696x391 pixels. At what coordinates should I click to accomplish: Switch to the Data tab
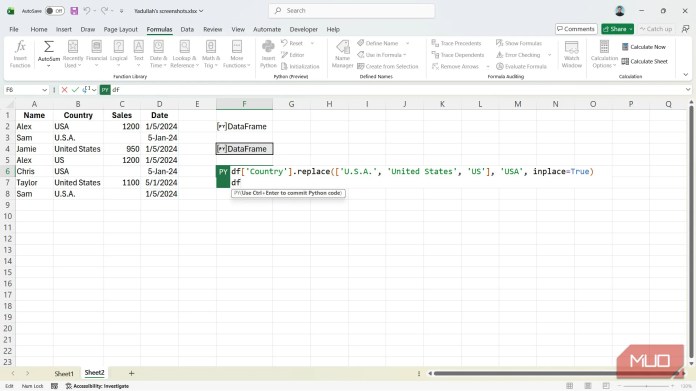tap(187, 29)
